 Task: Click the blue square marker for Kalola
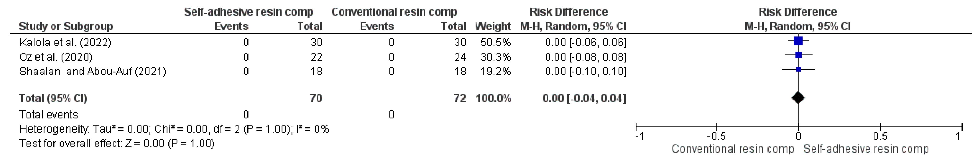(798, 41)
